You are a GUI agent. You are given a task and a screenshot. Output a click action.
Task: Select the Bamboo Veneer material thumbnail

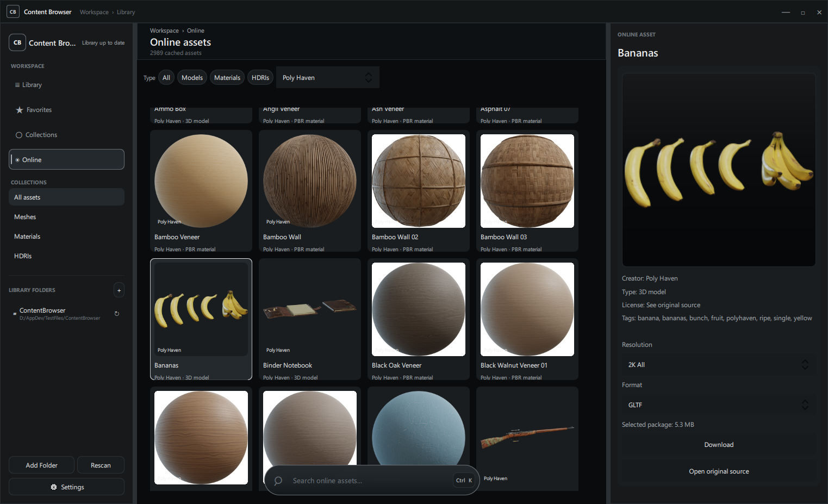coord(201,181)
